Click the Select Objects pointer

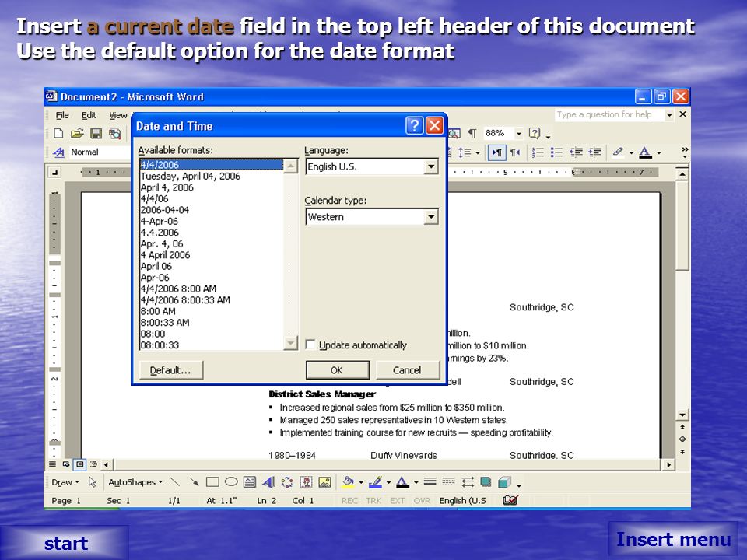(x=93, y=482)
